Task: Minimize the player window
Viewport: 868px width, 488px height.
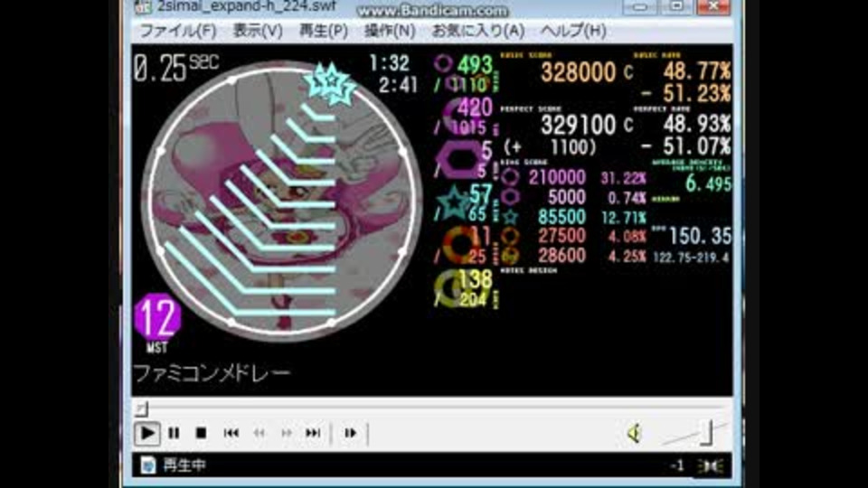Action: 640,6
